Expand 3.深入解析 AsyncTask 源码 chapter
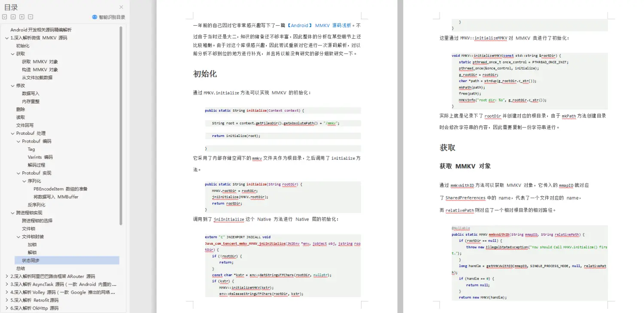 point(6,284)
